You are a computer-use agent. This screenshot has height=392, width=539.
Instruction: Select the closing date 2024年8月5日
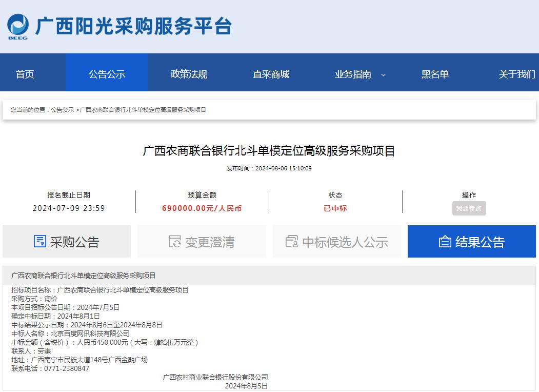point(246,386)
